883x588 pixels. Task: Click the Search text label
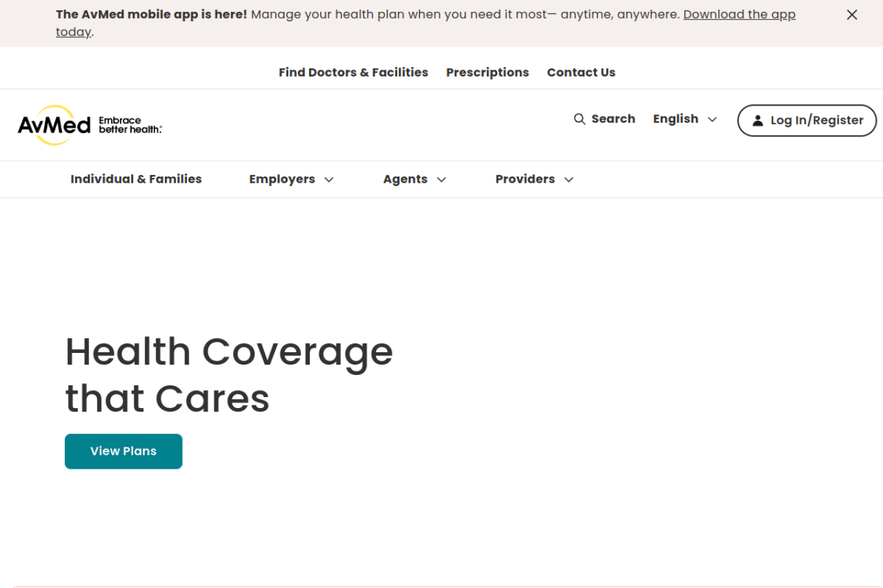click(x=613, y=119)
